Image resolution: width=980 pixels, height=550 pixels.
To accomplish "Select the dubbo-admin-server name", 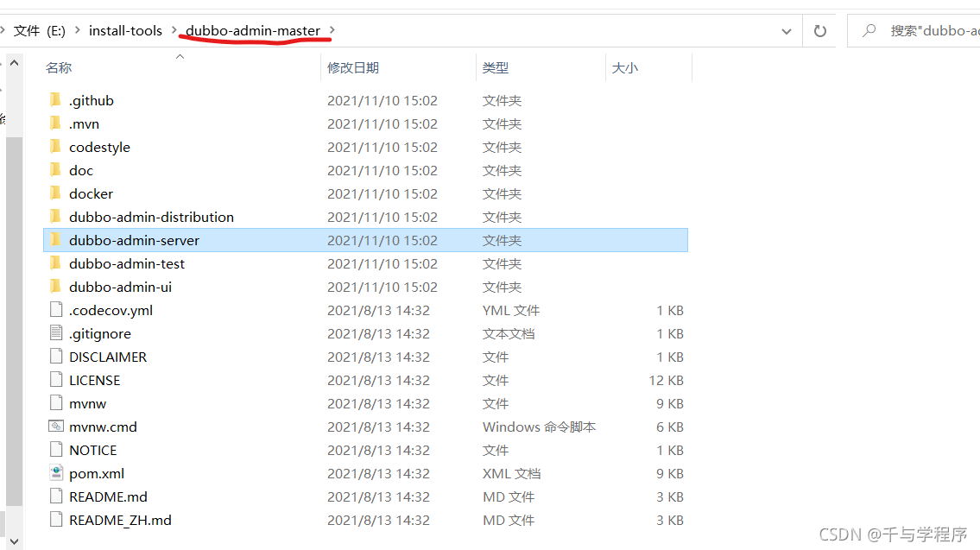I will tap(134, 240).
